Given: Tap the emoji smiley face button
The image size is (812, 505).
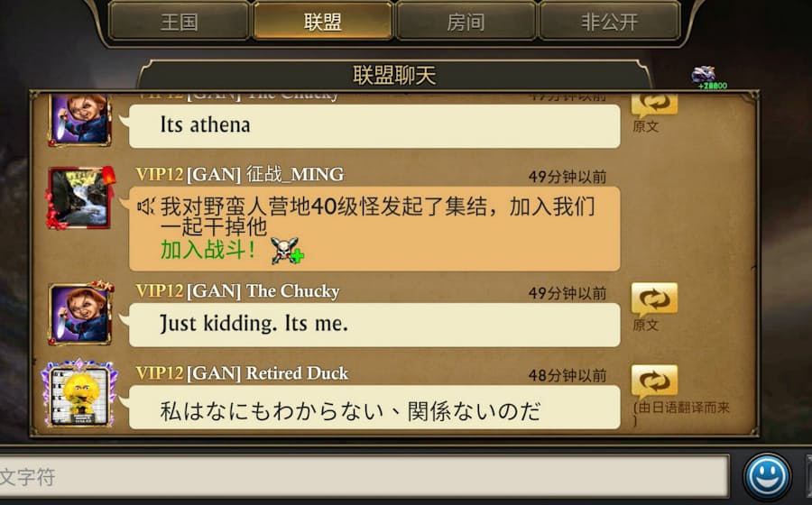Looking at the screenshot, I should point(767,477).
